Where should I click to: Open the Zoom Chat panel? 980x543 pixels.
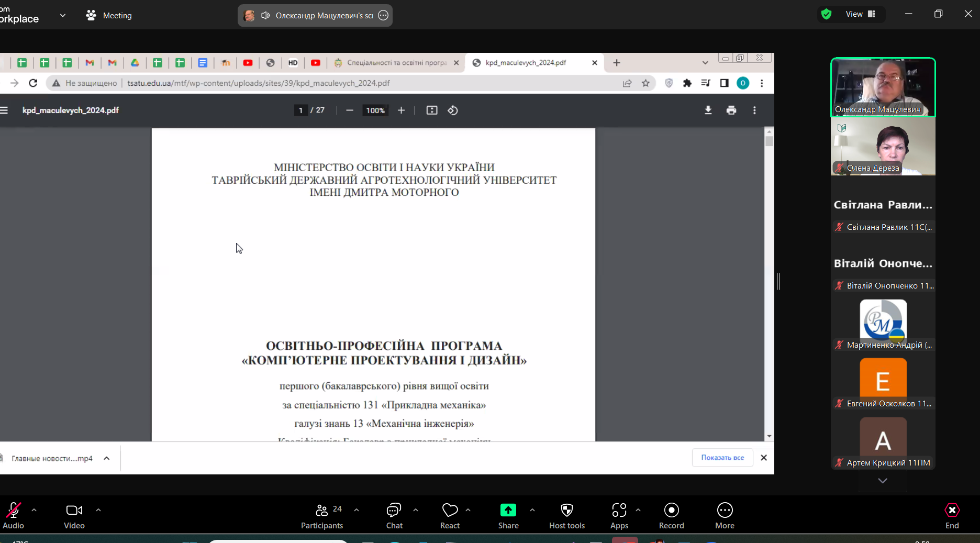coord(394,516)
